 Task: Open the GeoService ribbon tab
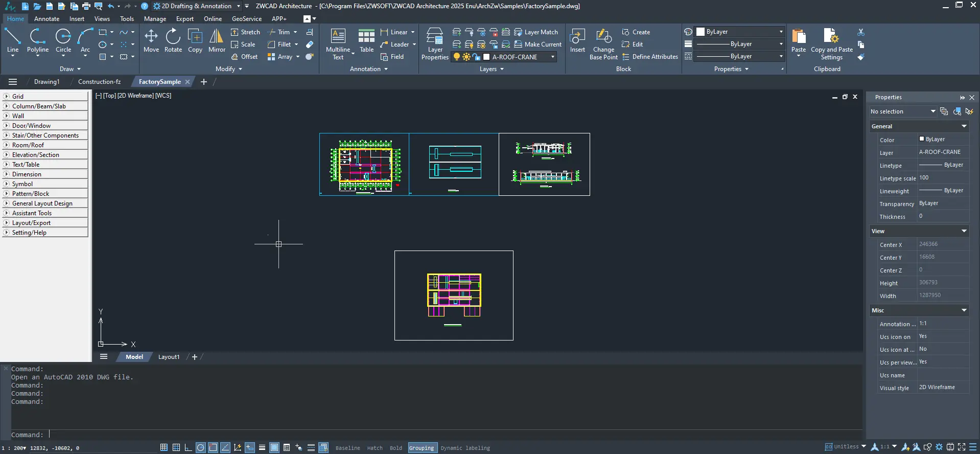coord(247,19)
